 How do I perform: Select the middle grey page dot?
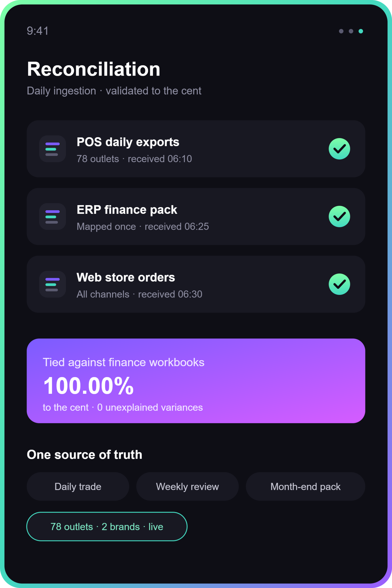351,31
